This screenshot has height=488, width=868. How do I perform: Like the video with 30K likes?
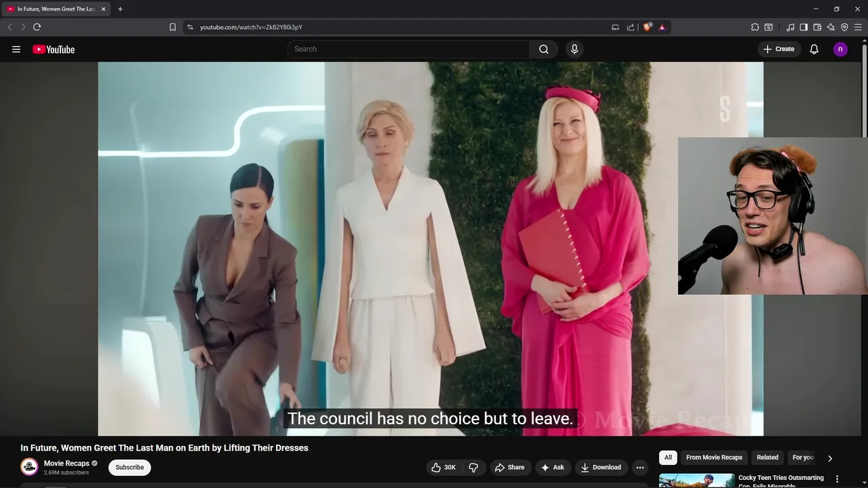point(443,467)
